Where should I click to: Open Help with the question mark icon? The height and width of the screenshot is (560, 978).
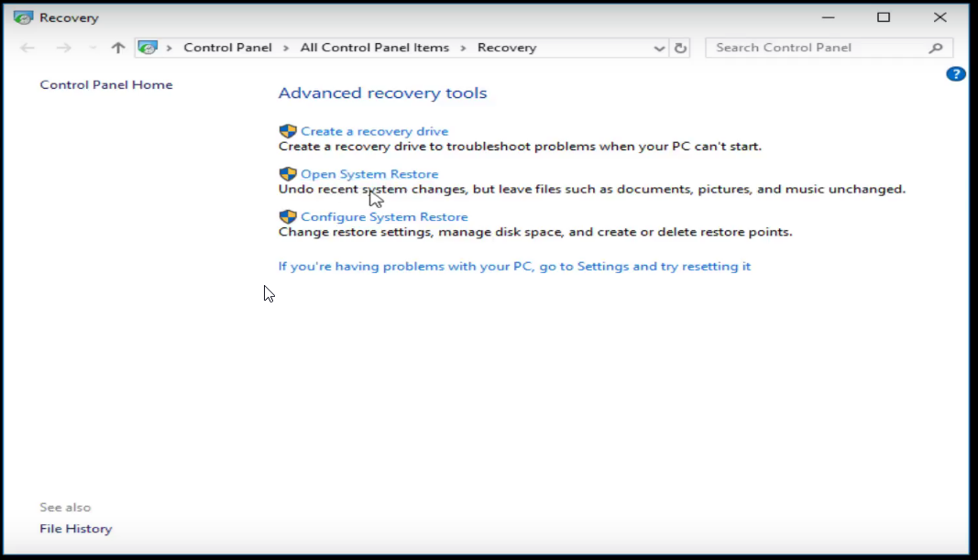[956, 73]
